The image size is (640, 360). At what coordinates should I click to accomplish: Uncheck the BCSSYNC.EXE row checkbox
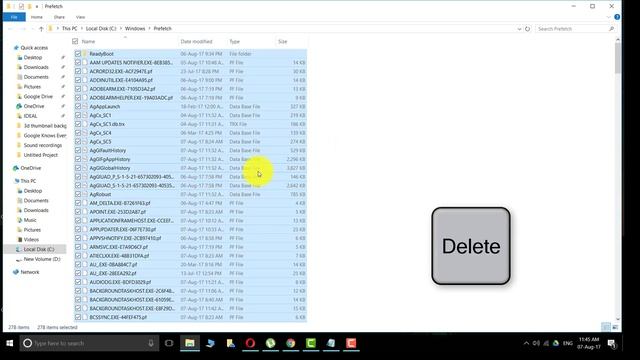pyautogui.click(x=78, y=317)
